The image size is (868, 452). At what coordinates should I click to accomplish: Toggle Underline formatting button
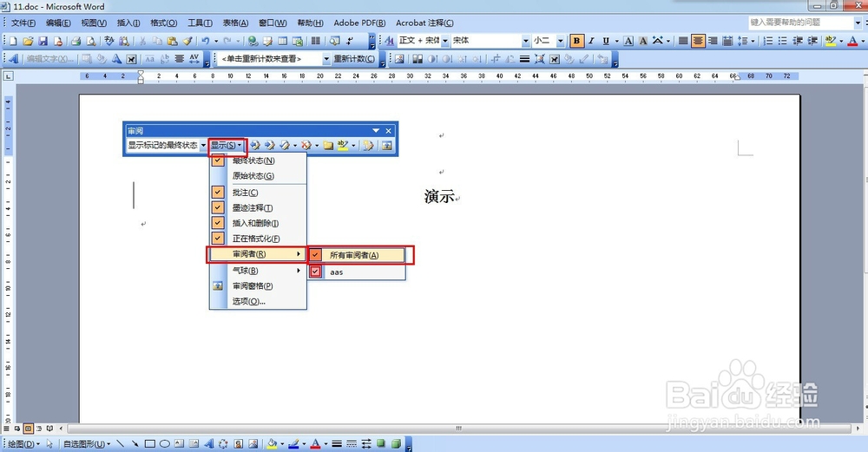(606, 41)
